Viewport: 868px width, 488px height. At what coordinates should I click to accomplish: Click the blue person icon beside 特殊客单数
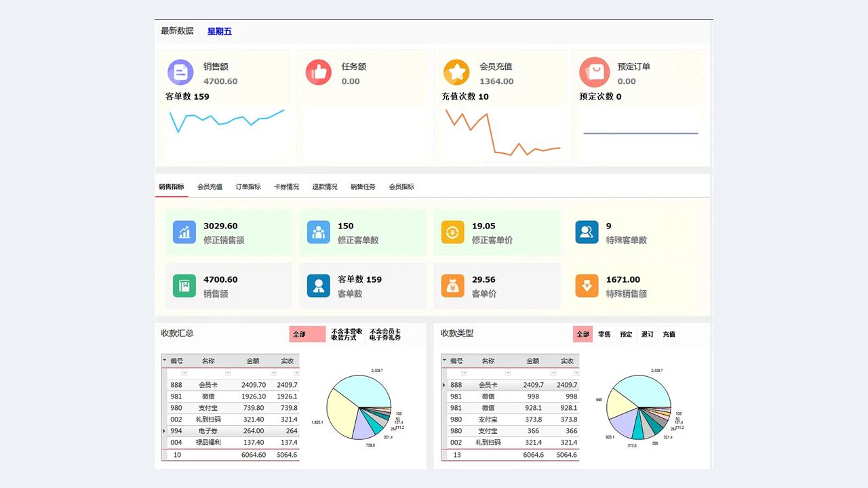[587, 232]
